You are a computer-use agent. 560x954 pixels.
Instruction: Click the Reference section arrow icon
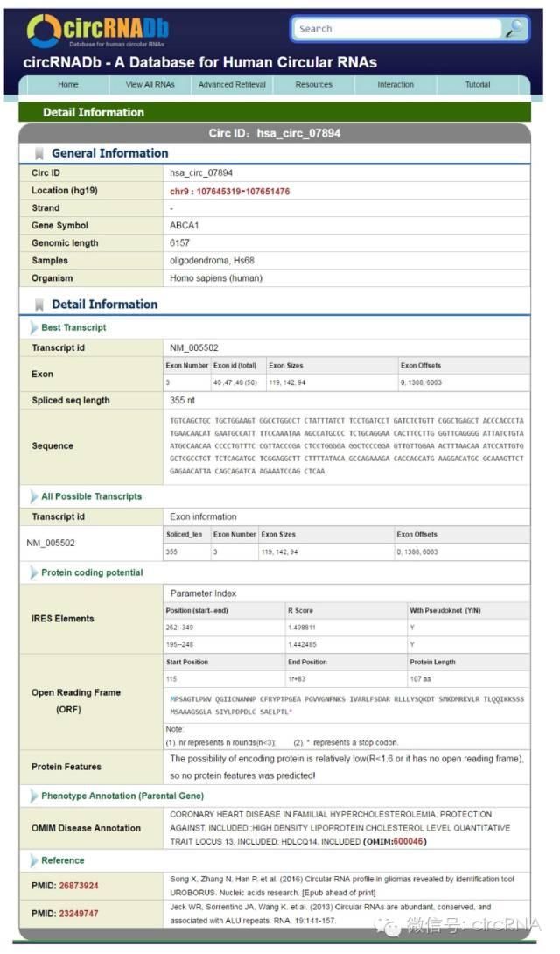(x=33, y=860)
